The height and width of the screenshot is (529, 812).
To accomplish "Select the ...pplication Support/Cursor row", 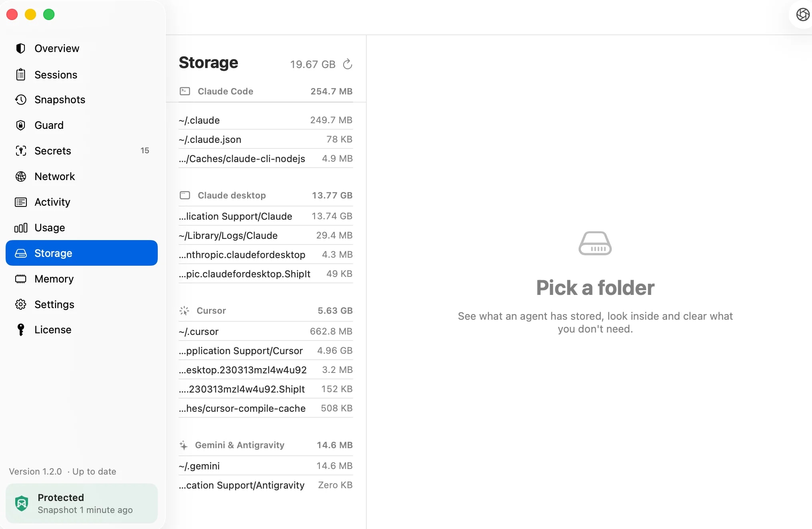I will coord(265,351).
